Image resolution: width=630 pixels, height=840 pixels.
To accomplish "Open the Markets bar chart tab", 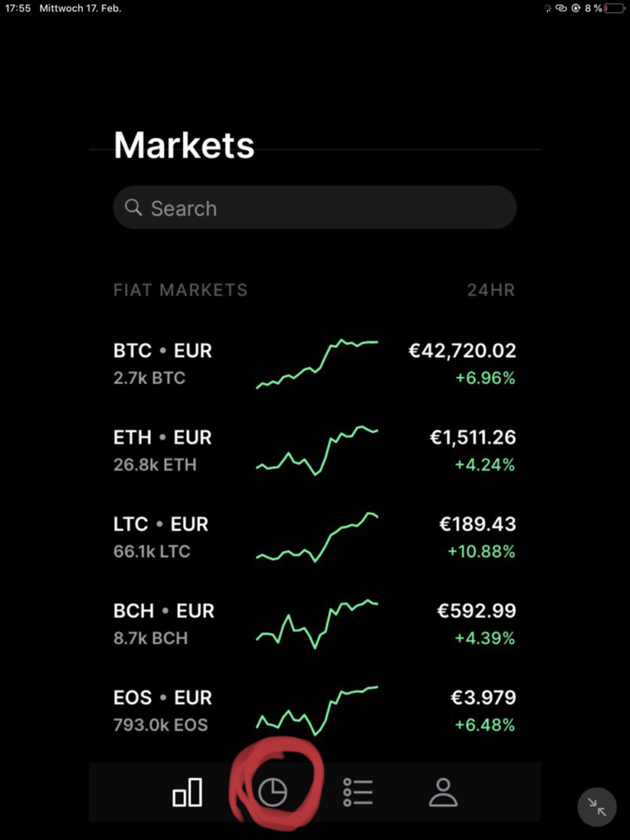I will tap(187, 792).
